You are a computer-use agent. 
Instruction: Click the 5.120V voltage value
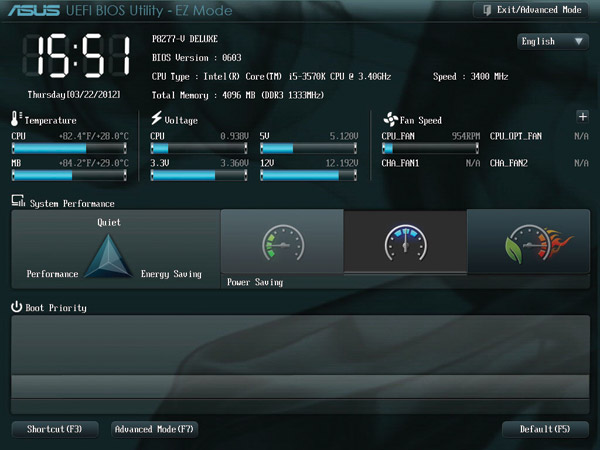(344, 136)
